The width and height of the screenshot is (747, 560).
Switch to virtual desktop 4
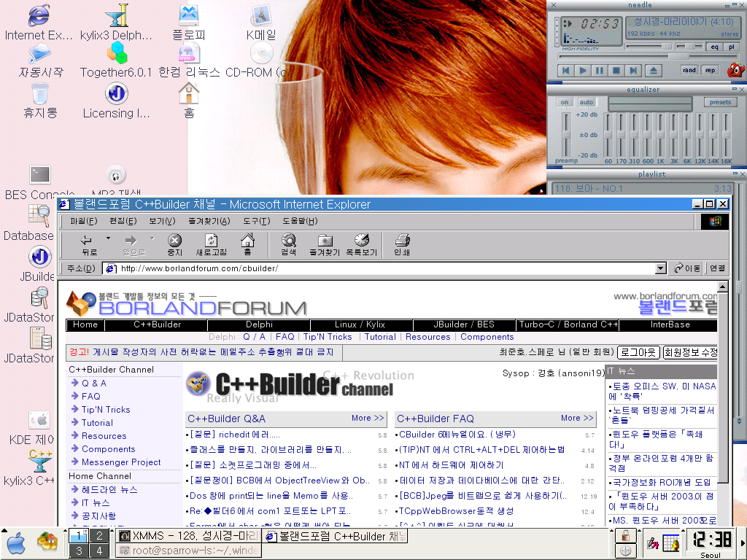point(99,551)
